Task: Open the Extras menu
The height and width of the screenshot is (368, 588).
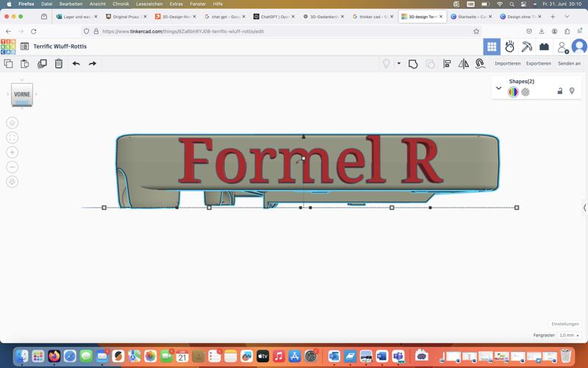Action: click(x=176, y=4)
